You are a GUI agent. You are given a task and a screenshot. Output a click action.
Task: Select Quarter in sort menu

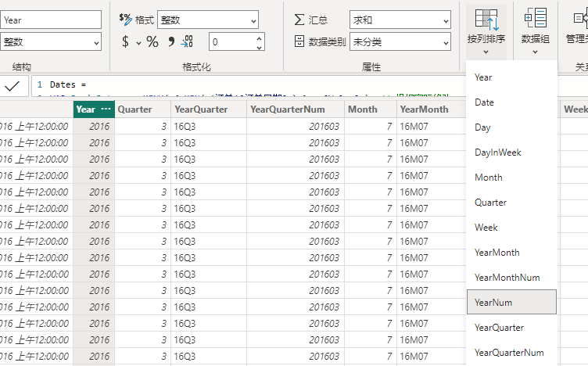tap(511, 203)
